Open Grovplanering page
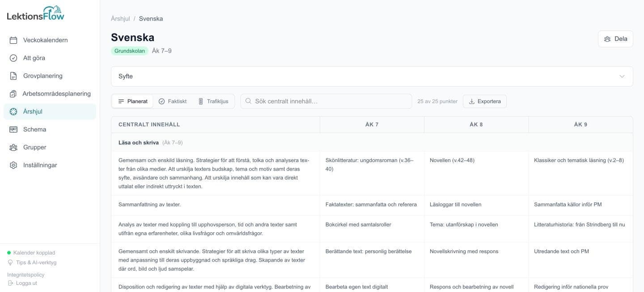Screen dimensions: 644x292 [x=50, y=76]
